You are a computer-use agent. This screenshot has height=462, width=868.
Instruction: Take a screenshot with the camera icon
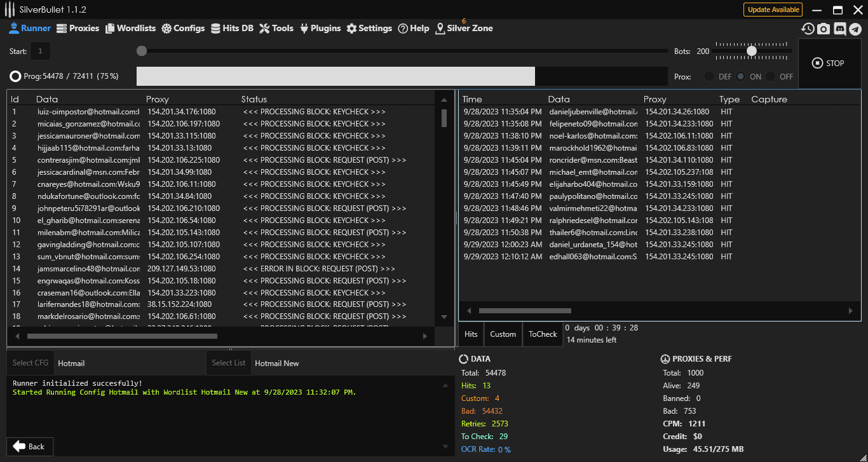click(x=824, y=29)
